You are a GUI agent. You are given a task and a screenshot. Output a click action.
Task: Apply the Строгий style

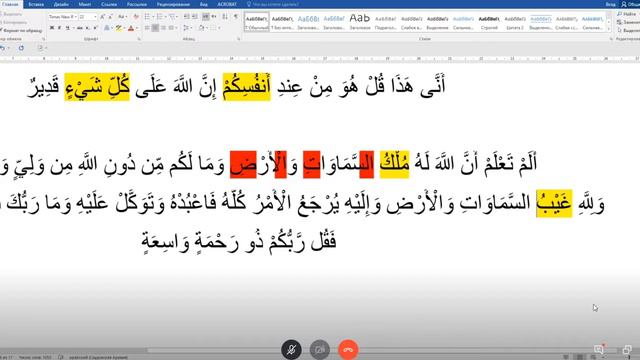(x=489, y=22)
